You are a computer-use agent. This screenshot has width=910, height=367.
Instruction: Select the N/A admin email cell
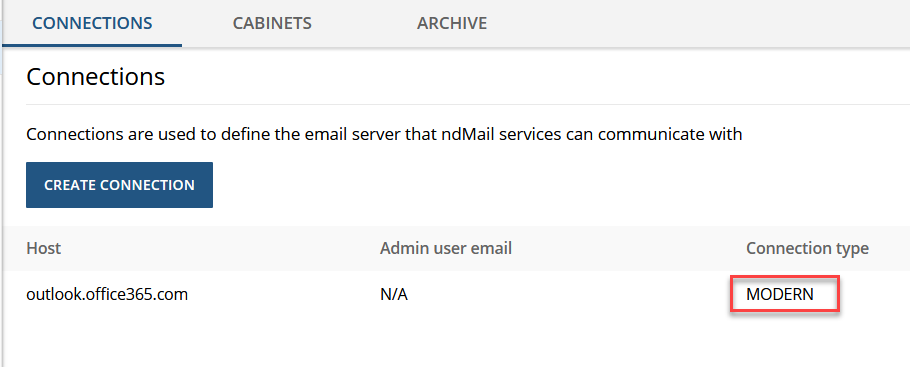click(x=394, y=295)
